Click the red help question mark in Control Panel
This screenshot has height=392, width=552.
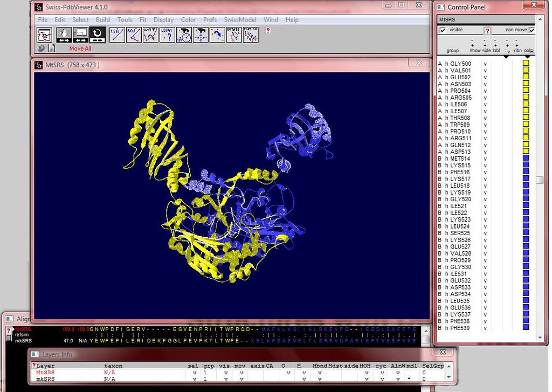click(487, 31)
